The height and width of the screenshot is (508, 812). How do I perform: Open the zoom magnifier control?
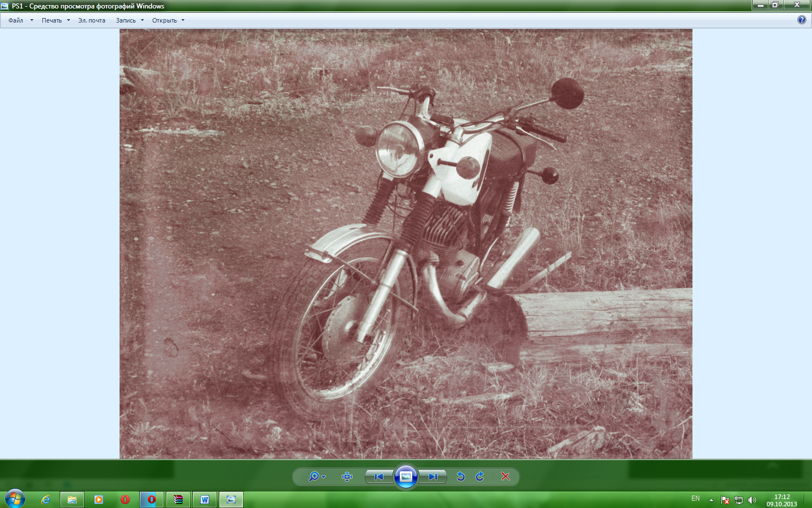click(317, 477)
